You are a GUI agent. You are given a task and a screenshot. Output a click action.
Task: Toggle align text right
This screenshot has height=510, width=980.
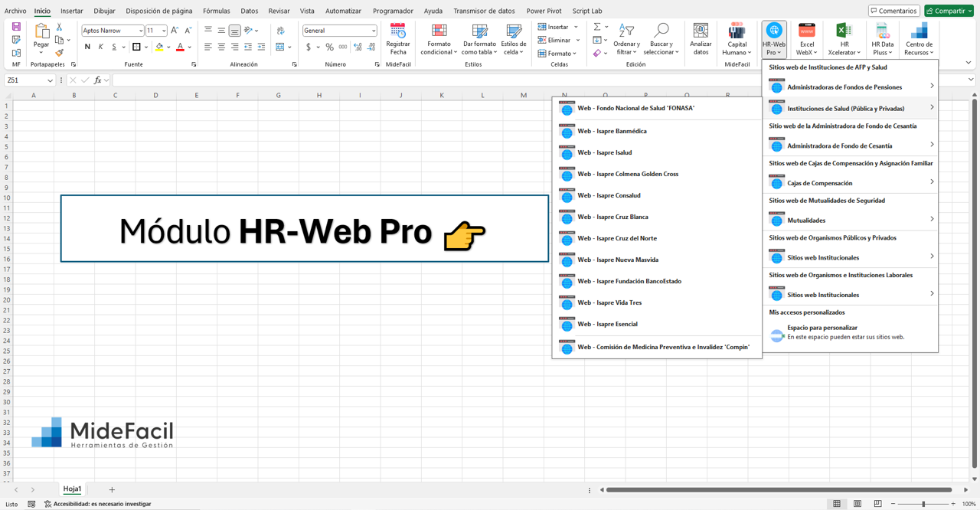pyautogui.click(x=235, y=47)
